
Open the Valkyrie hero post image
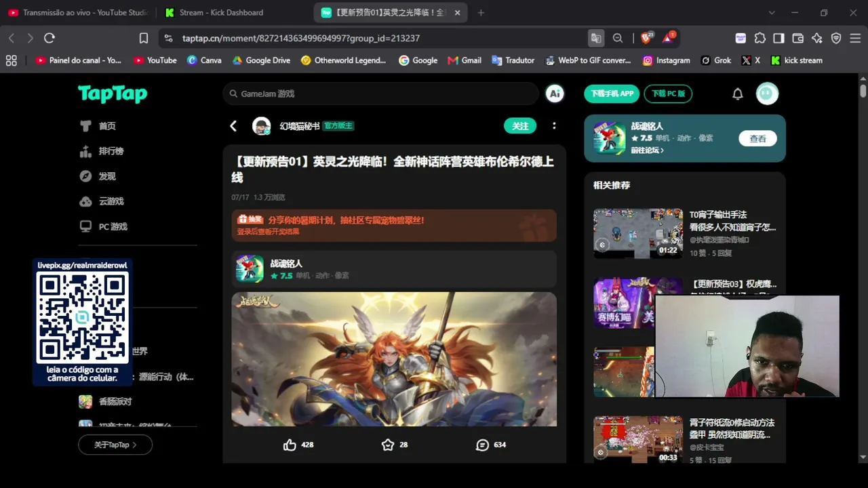[x=394, y=359]
